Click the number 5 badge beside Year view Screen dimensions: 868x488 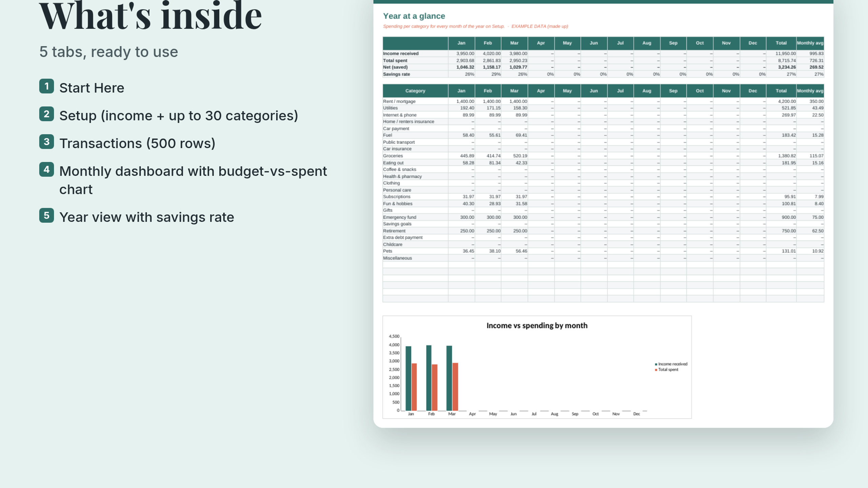pyautogui.click(x=46, y=216)
